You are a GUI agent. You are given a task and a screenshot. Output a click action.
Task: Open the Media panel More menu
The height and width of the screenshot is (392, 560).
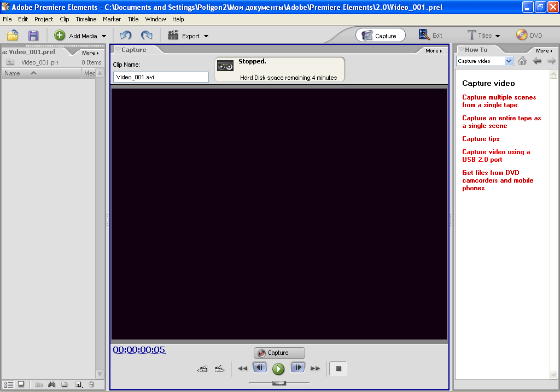point(90,53)
